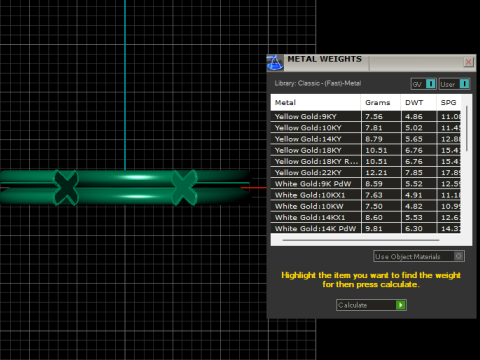Click the 7.50 grams value
Image resolution: width=480 pixels, height=360 pixels.
(374, 206)
